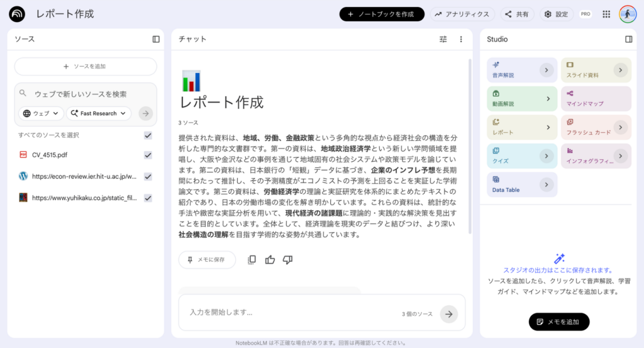Click the CV_4515.pdf PDF file icon

click(23, 154)
